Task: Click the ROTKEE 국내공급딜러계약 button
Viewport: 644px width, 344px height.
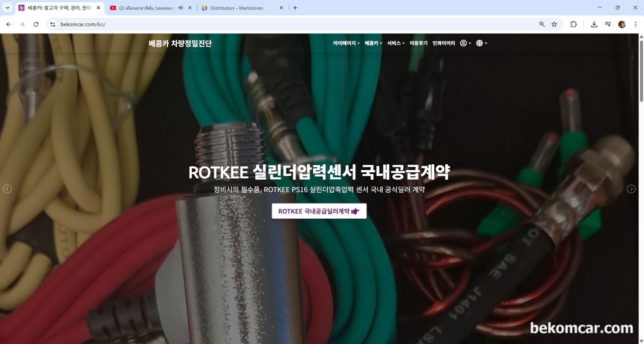Action: point(319,211)
